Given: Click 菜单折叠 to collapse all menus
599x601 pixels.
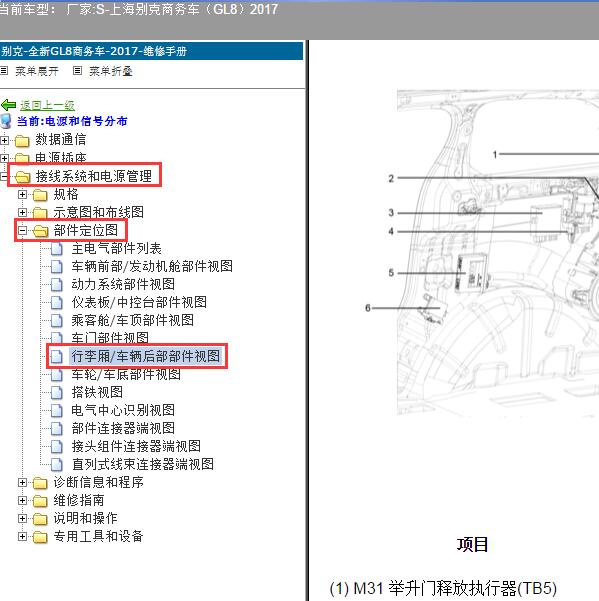Looking at the screenshot, I should click(111, 71).
